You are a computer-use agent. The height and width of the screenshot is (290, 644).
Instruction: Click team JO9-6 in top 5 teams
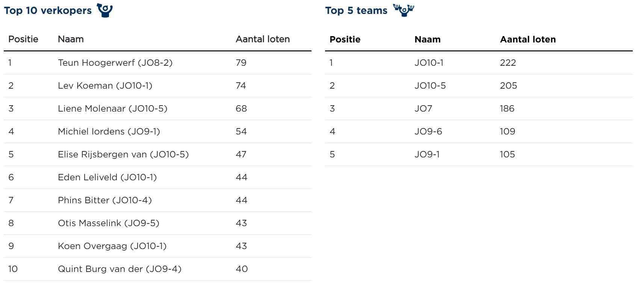[x=428, y=131]
